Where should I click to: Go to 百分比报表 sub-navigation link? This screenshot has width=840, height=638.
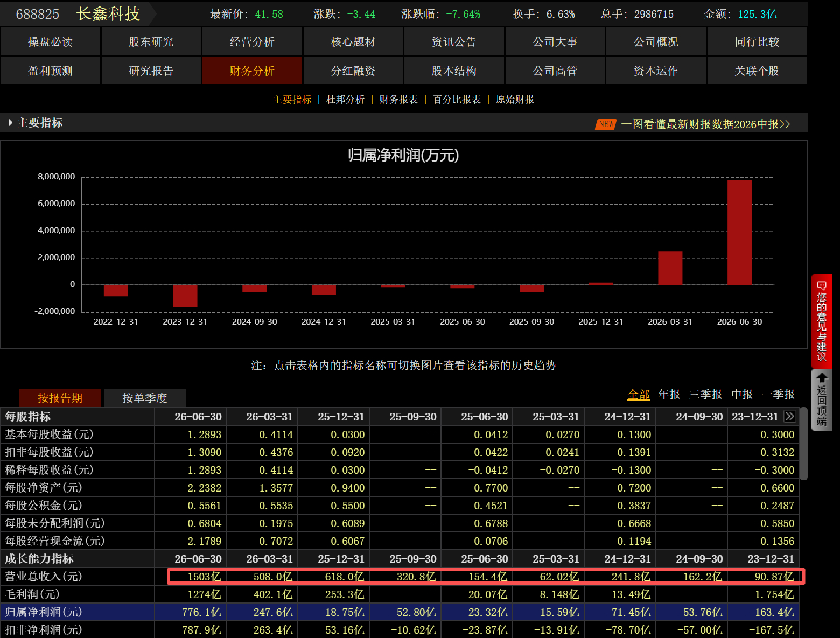click(457, 100)
